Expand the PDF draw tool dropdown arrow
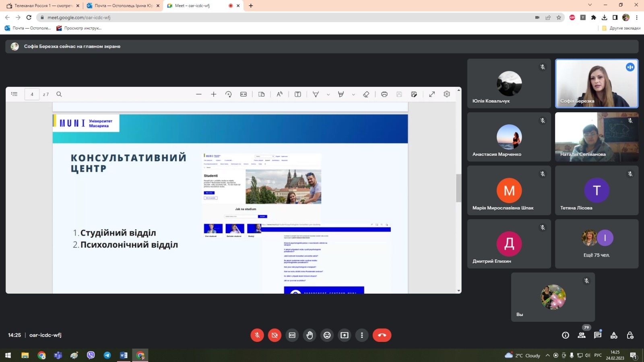The image size is (644, 362). click(328, 95)
